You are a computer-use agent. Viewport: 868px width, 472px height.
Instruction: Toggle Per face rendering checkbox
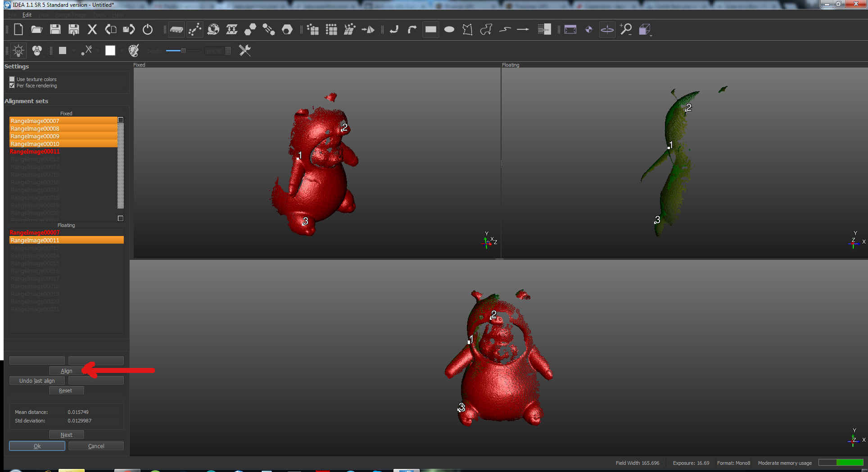tap(12, 86)
